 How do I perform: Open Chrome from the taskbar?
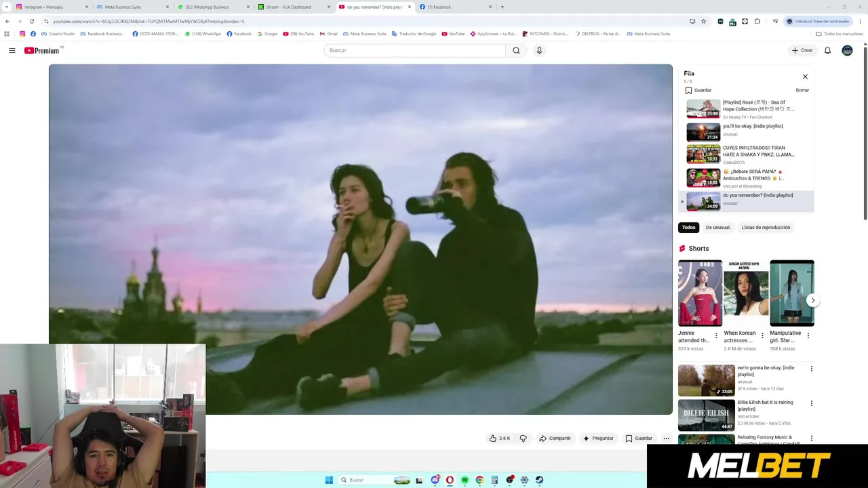click(479, 480)
